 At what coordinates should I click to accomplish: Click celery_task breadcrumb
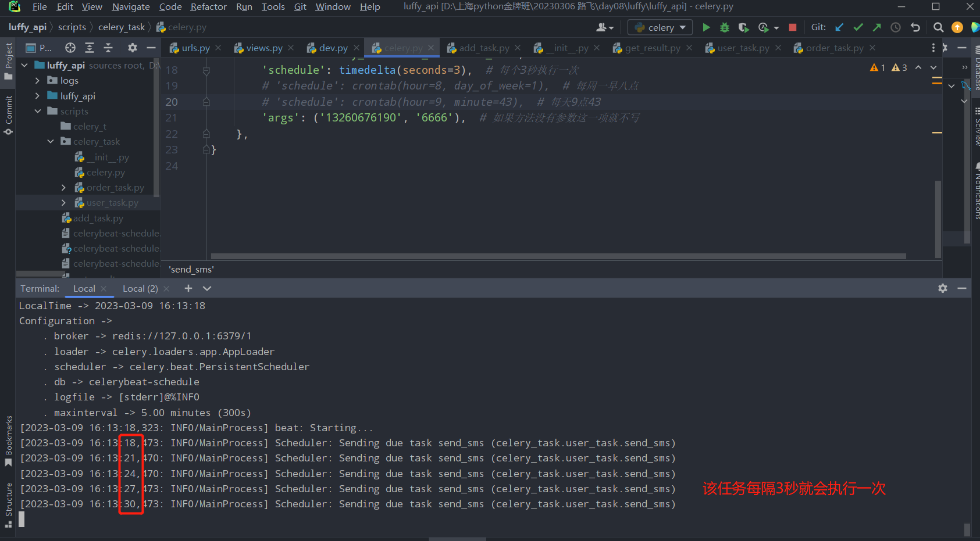tap(122, 27)
